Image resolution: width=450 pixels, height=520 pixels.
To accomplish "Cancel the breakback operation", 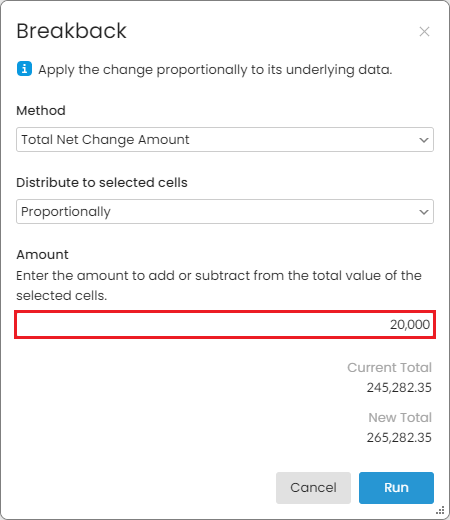I will click(x=313, y=488).
